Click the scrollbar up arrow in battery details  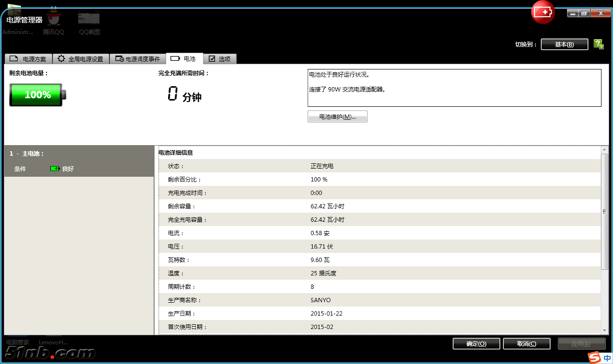[604, 150]
